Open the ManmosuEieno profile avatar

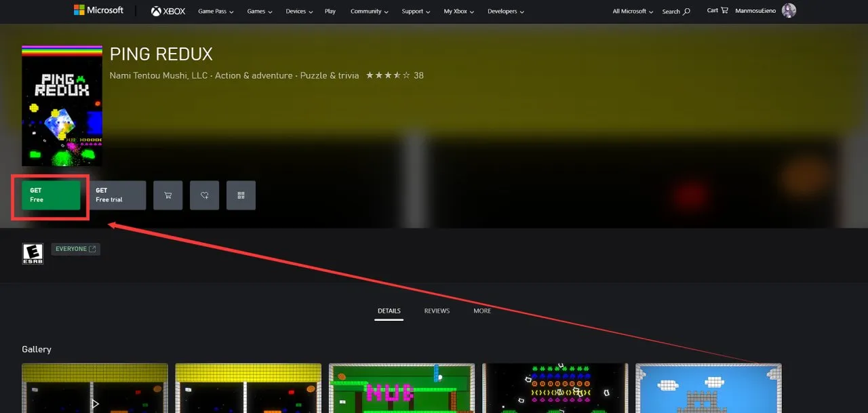point(789,10)
